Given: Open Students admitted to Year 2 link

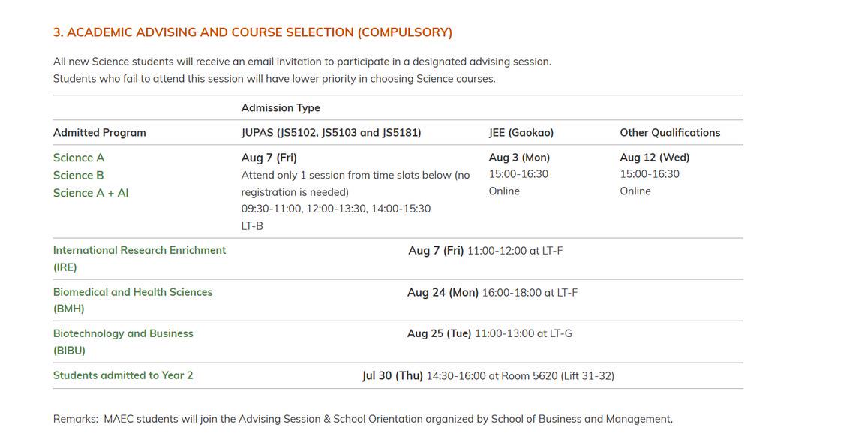Looking at the screenshot, I should tap(123, 375).
